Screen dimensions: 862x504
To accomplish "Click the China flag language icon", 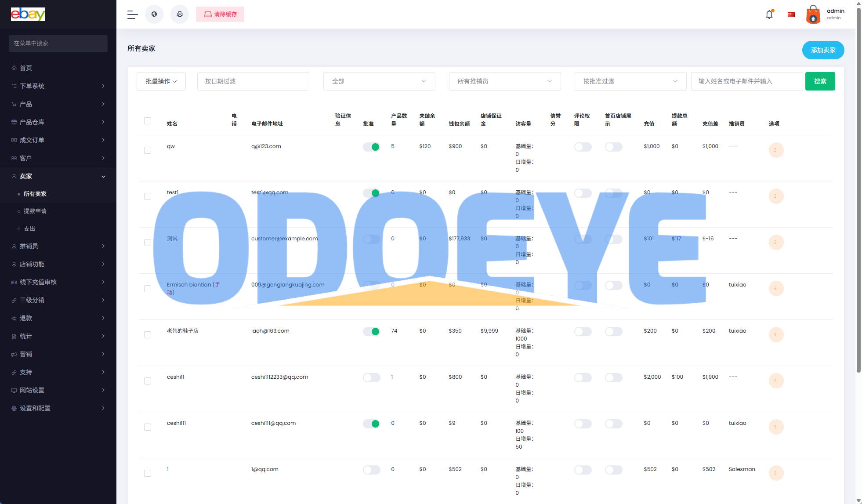I will pyautogui.click(x=791, y=15).
